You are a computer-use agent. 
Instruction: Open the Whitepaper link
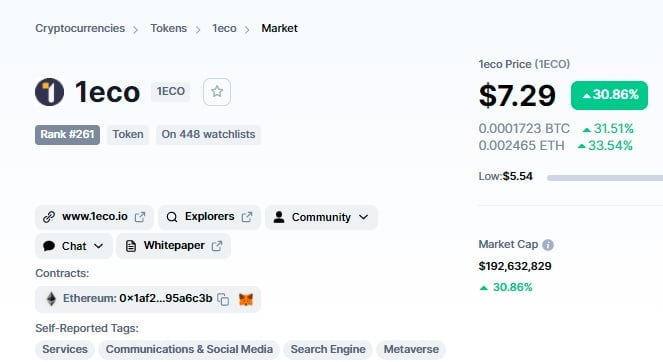click(173, 246)
